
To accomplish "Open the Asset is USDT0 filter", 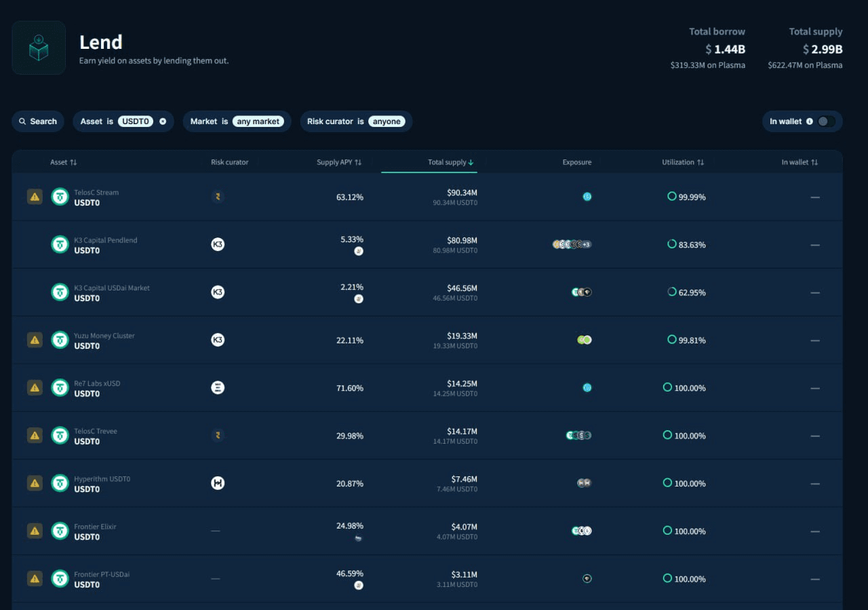I will point(115,121).
